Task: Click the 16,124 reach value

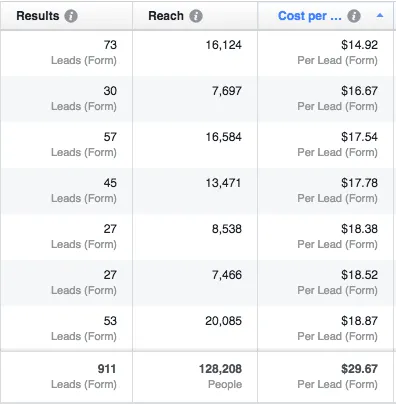Action: (x=223, y=45)
